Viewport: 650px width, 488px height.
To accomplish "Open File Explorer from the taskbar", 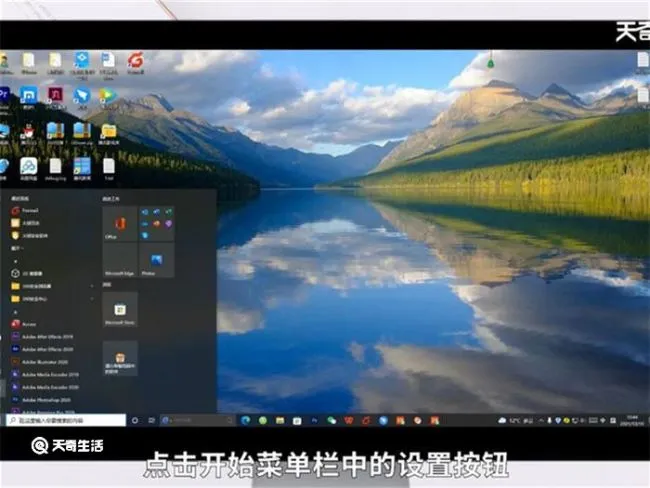I will click(280, 420).
